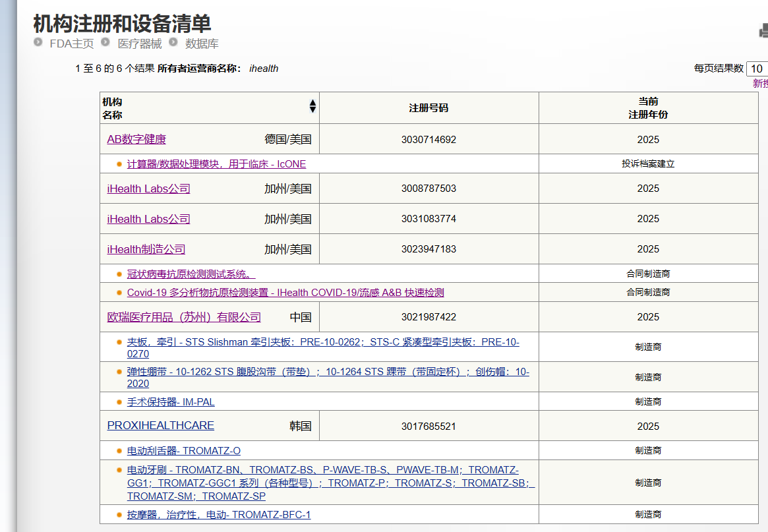Open 弹性绷带 10-1262 STS link
This screenshot has width=768, height=532.
click(328, 377)
